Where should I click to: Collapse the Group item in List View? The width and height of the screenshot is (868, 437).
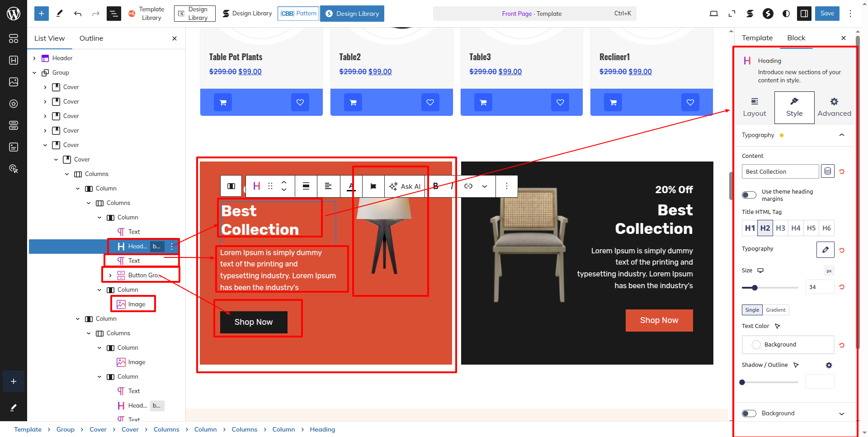(x=34, y=72)
